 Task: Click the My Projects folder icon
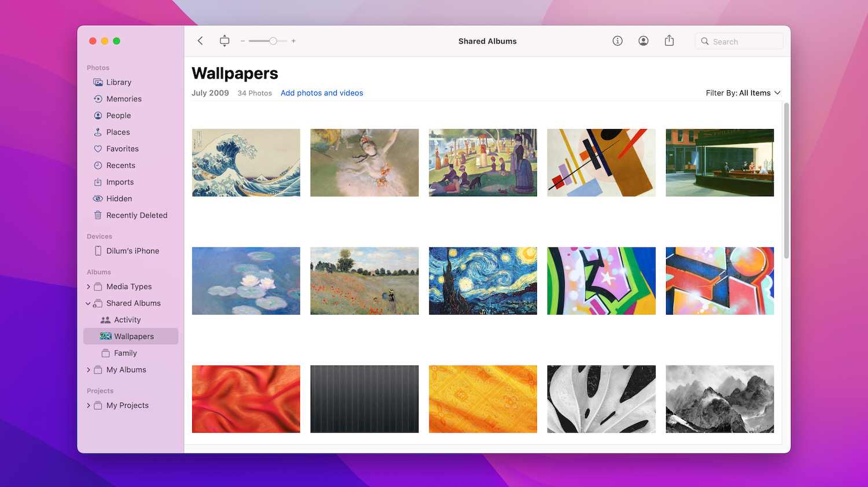(x=98, y=405)
